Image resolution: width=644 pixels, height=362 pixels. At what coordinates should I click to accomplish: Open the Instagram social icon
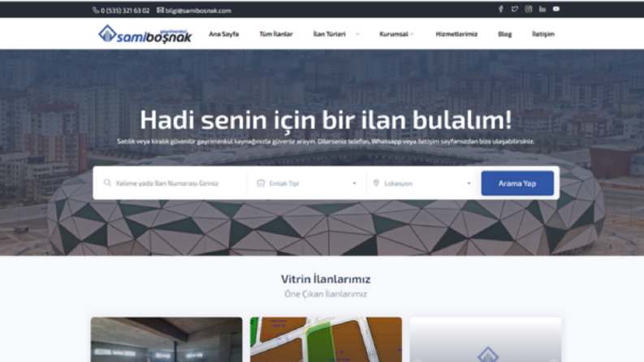(x=529, y=9)
